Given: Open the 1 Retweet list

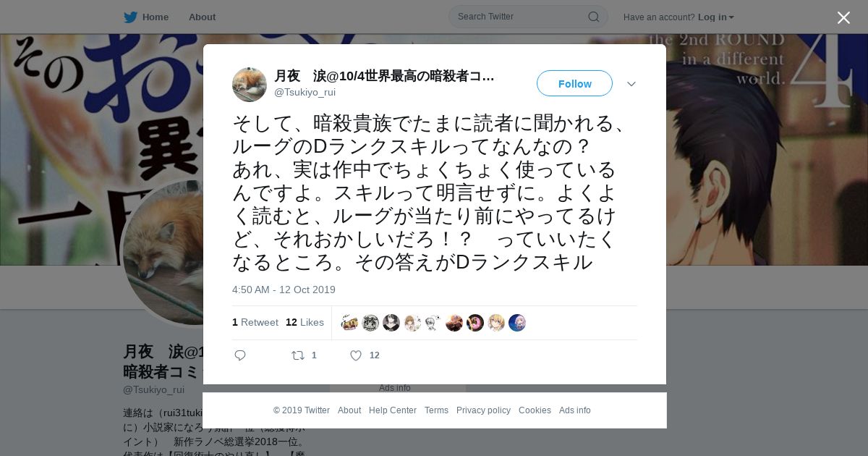Looking at the screenshot, I should point(255,322).
